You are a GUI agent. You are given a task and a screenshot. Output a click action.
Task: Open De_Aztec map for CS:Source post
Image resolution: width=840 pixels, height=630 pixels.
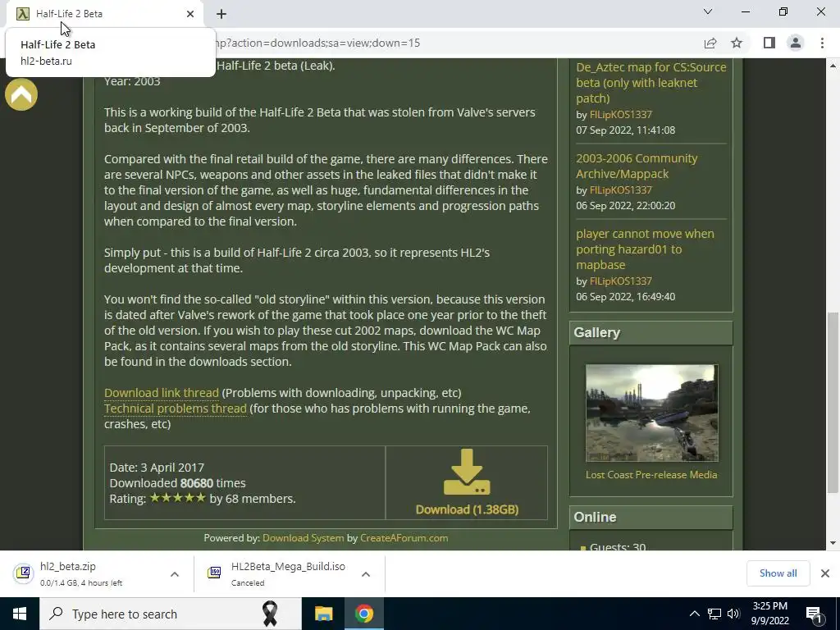coord(651,83)
